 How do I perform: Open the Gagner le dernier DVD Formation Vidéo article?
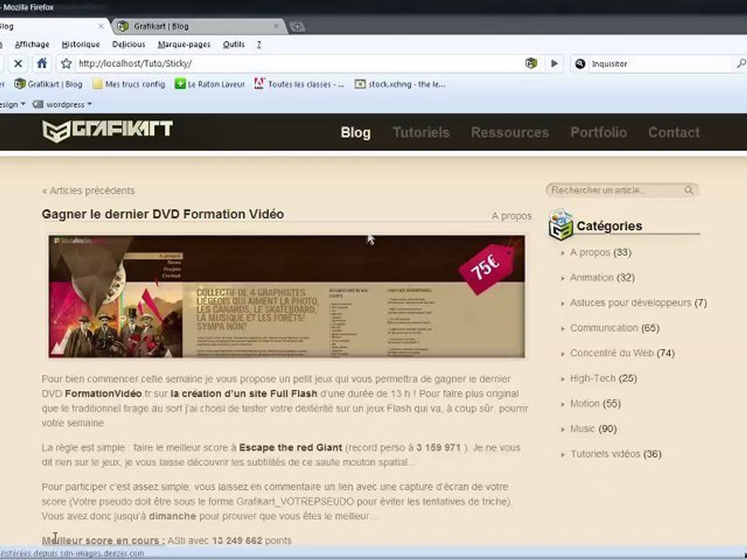point(162,214)
